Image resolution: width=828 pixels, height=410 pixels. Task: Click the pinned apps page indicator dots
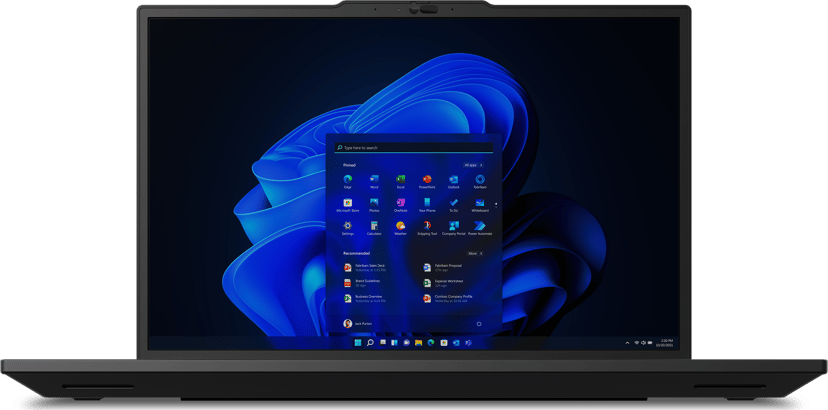[x=495, y=204]
